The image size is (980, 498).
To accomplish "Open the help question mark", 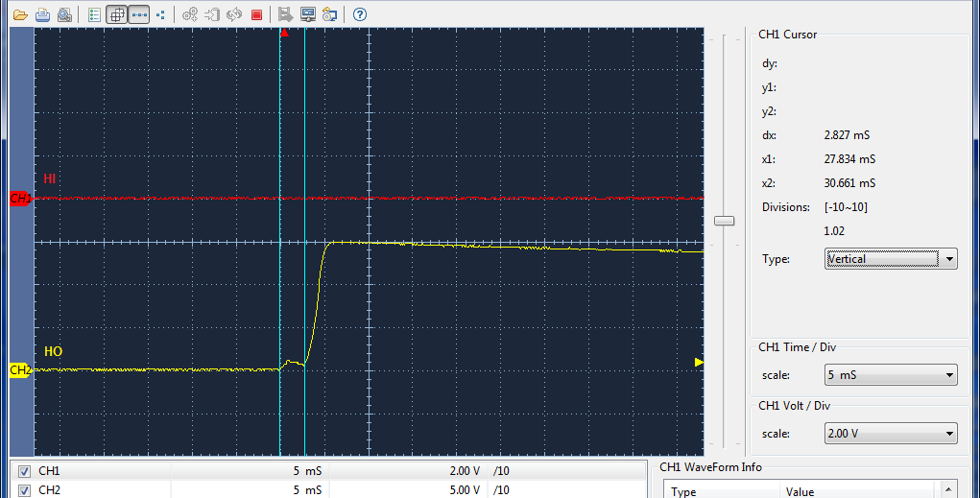I will tap(359, 14).
